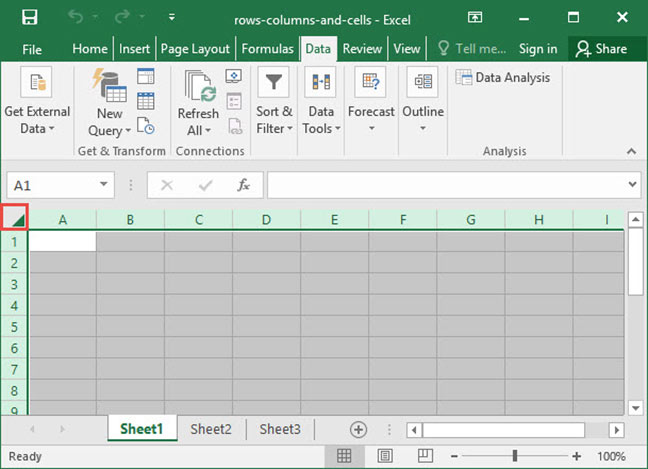648x469 pixels.
Task: Click the Redo arrow icon
Action: tap(122, 17)
